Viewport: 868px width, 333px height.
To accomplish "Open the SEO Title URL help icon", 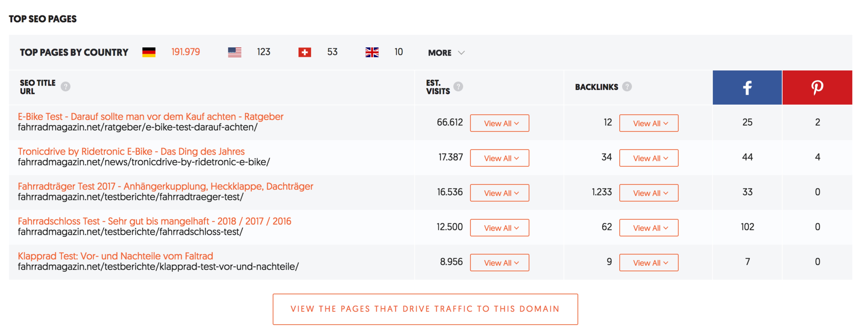I will [65, 87].
